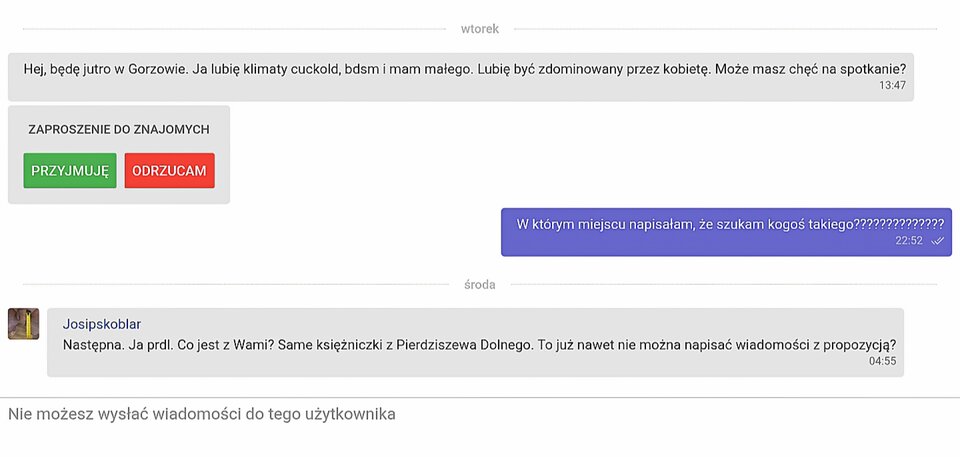Accept the friend invitation with PRZYJMUJĘ
This screenshot has height=457, width=960.
click(x=70, y=171)
